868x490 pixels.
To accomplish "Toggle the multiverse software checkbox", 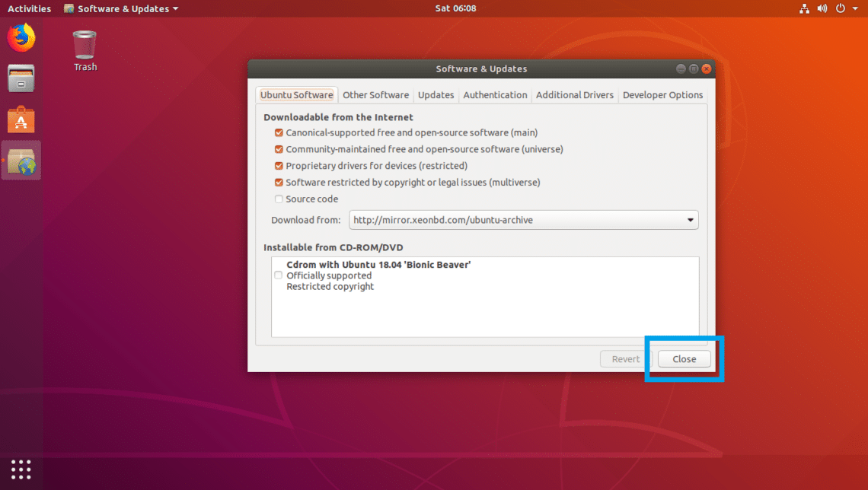I will click(279, 183).
